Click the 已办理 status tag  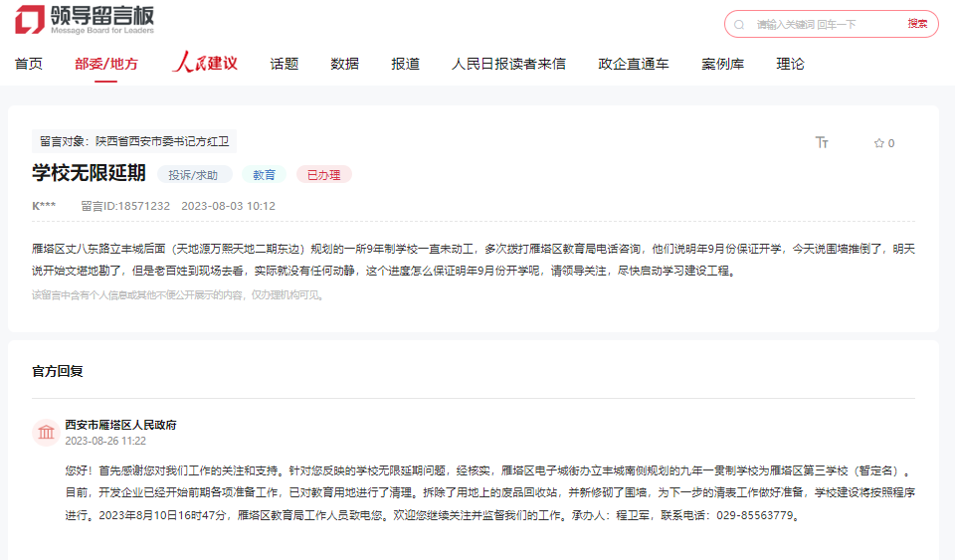tap(324, 175)
